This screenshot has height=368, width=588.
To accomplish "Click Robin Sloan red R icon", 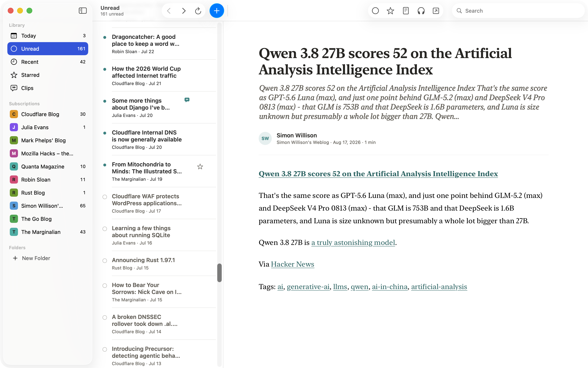I will (14, 180).
